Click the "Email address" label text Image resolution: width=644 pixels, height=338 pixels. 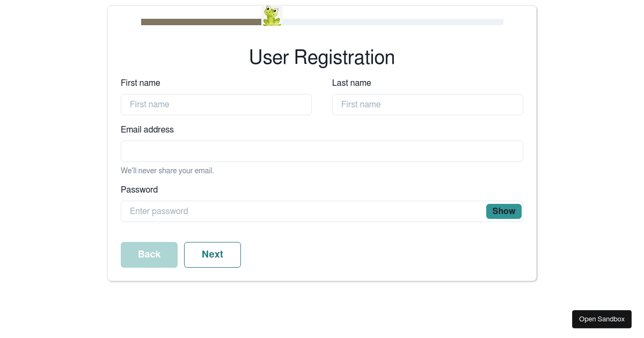(147, 130)
